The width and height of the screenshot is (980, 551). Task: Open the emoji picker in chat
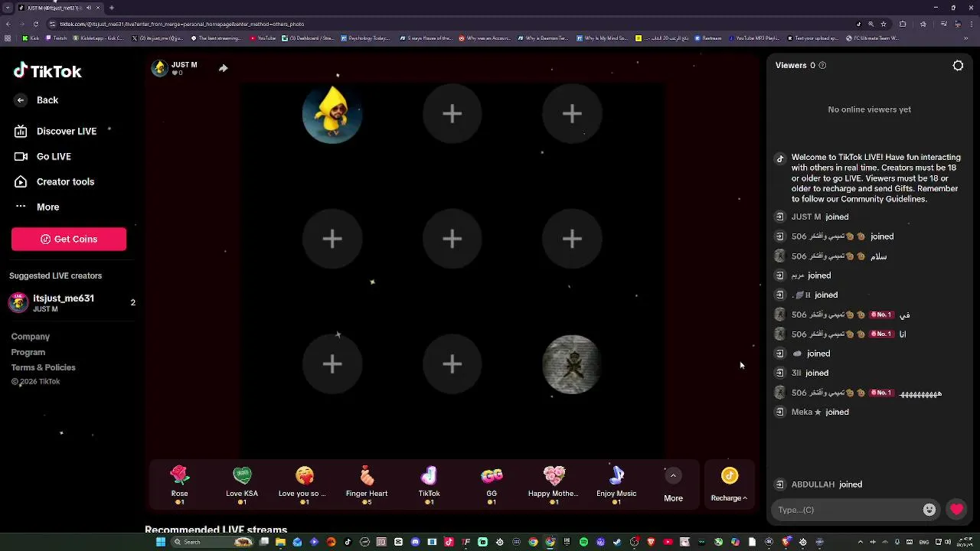coord(929,510)
